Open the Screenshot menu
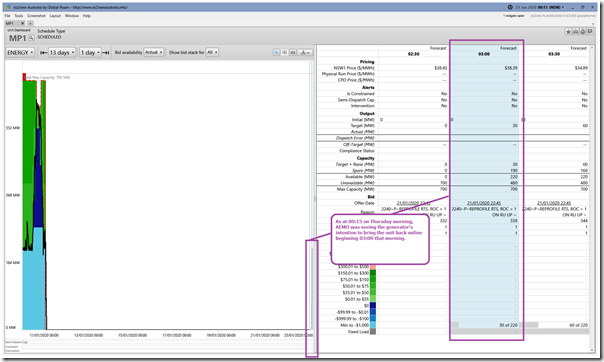 click(36, 16)
